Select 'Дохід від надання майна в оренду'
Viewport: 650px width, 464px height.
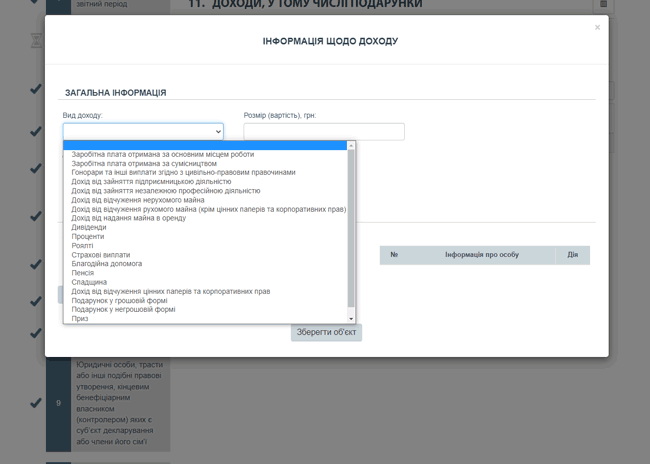[x=129, y=218]
